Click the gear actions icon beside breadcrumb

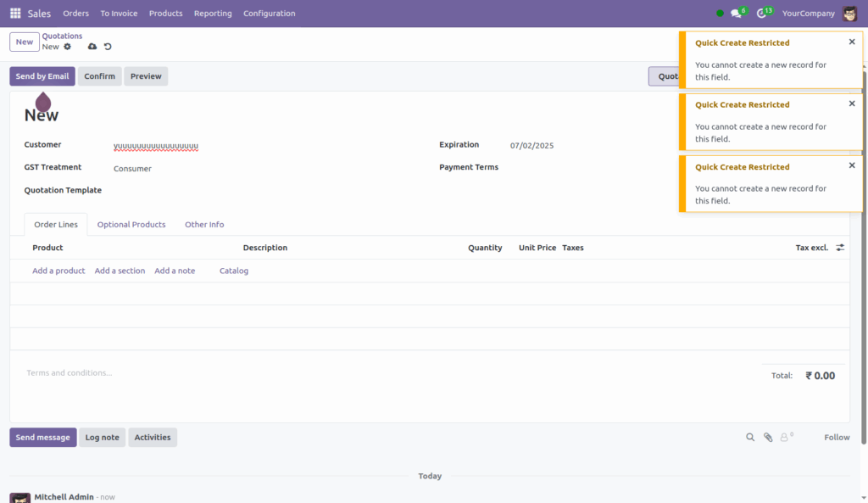[67, 47]
